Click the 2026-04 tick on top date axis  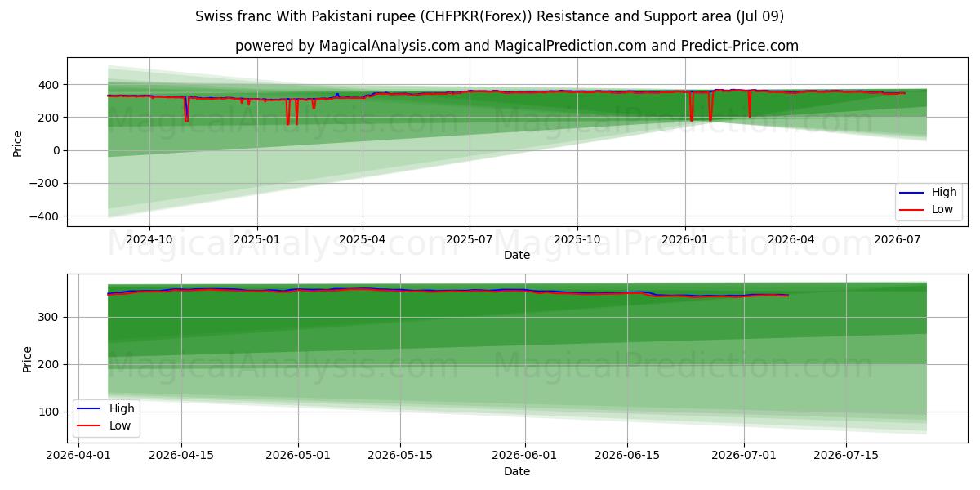click(x=791, y=238)
